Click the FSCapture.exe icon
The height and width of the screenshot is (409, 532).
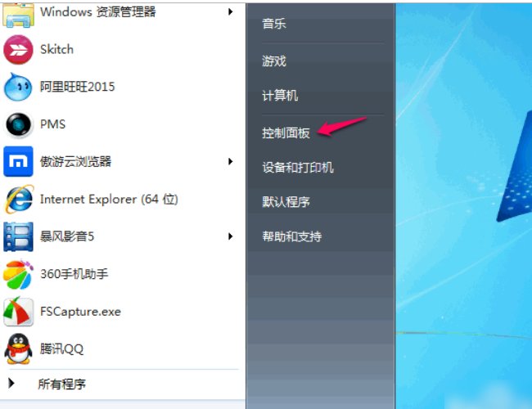pyautogui.click(x=18, y=312)
